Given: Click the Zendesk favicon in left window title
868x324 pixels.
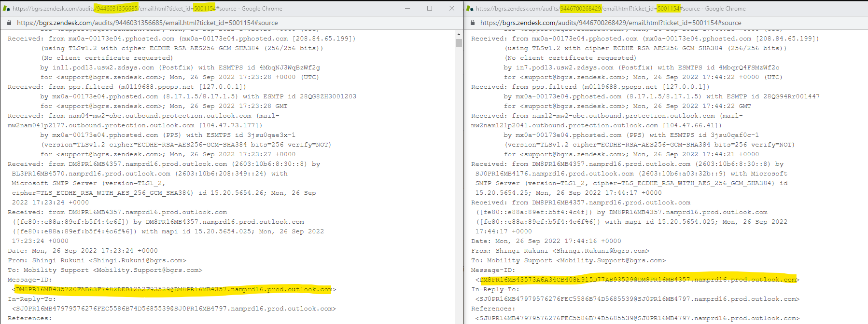Looking at the screenshot, I should coord(6,8).
